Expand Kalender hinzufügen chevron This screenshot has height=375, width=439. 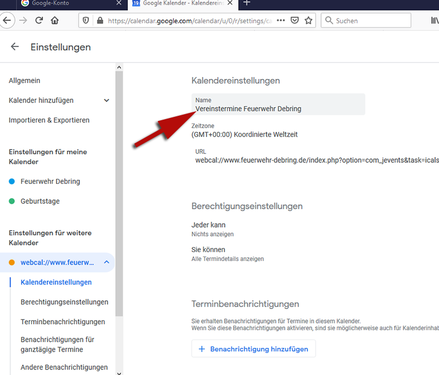(106, 100)
